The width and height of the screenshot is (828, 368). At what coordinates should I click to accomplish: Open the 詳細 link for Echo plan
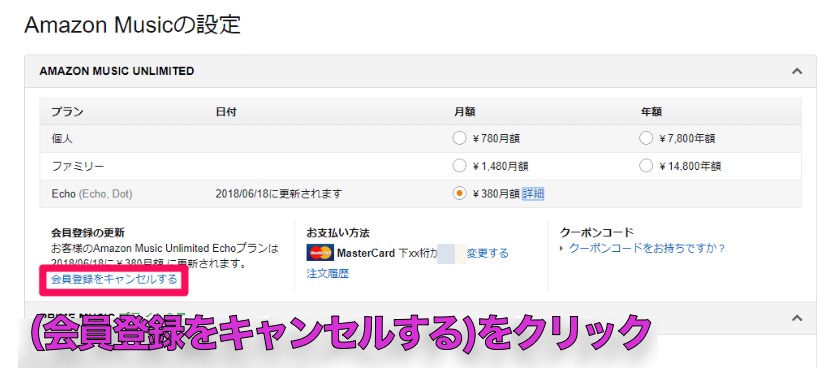(x=533, y=194)
